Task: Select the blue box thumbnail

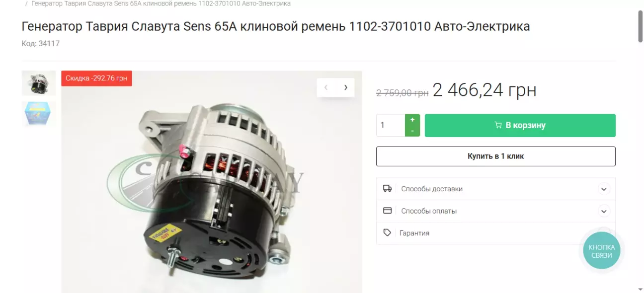Action: [39, 114]
